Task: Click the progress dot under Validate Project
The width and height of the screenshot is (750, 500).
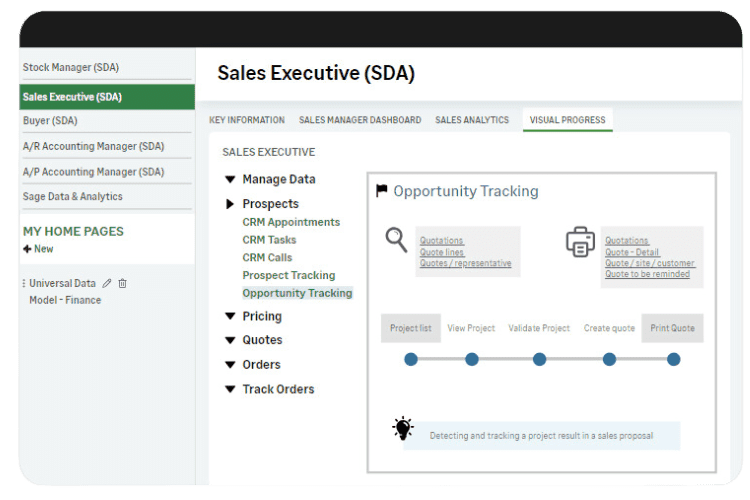Action: 539,359
